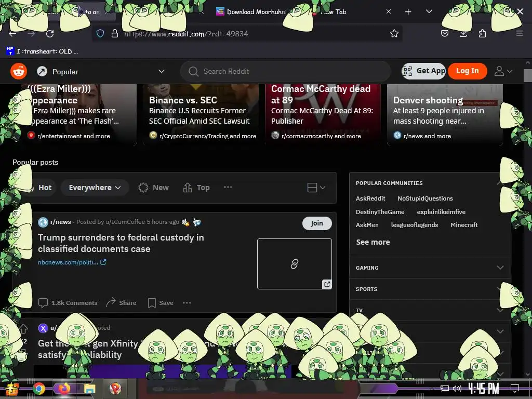Click the Reddit logo icon
532x399 pixels.
pos(19,71)
